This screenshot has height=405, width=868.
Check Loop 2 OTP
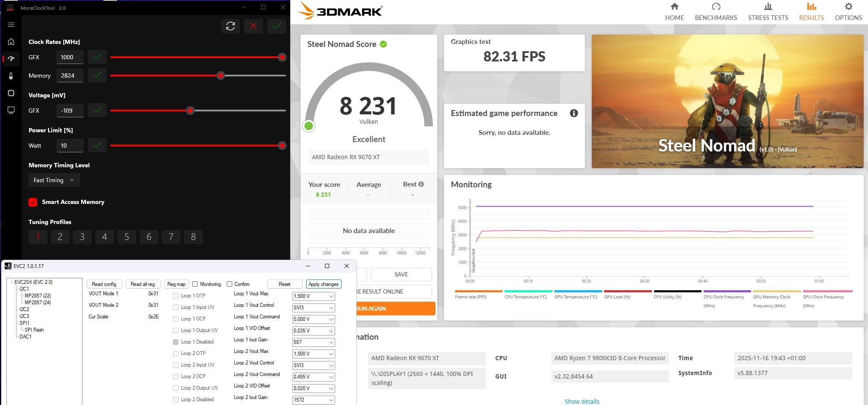tap(175, 353)
